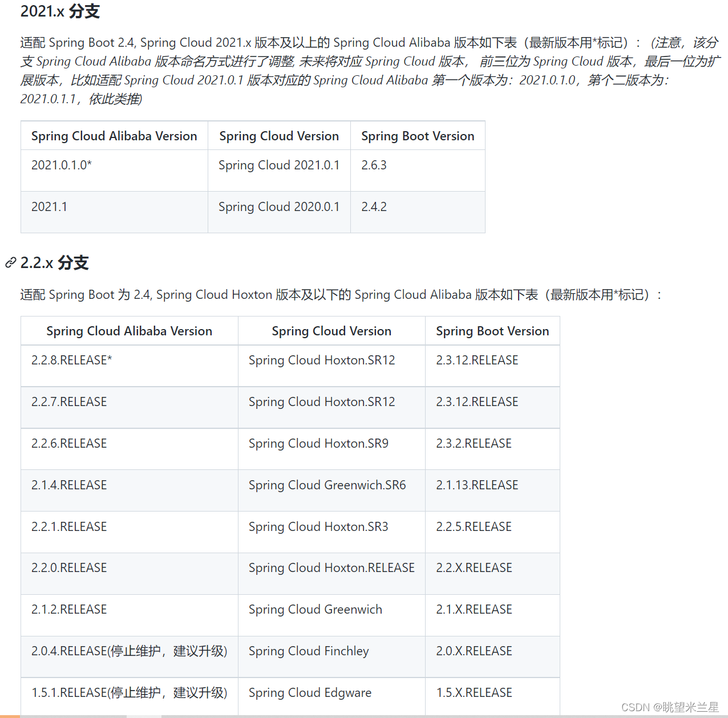The width and height of the screenshot is (728, 718).
Task: Select the 2021.1 version cell
Action: 49,206
